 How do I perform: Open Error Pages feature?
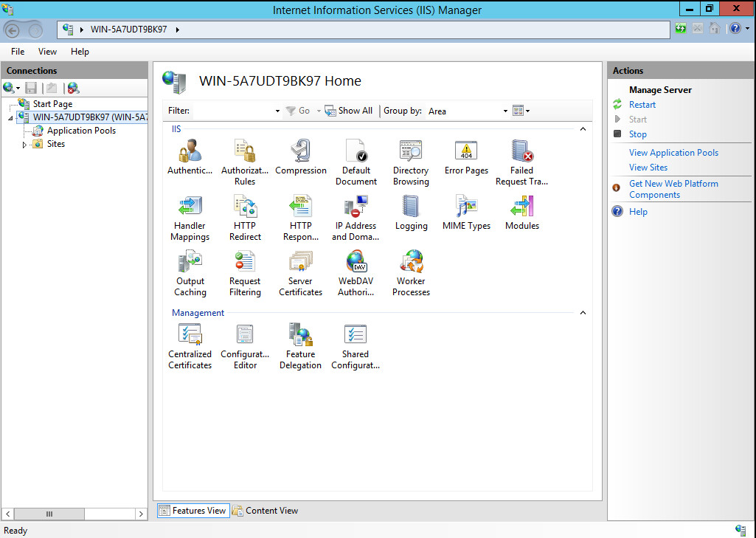(466, 157)
